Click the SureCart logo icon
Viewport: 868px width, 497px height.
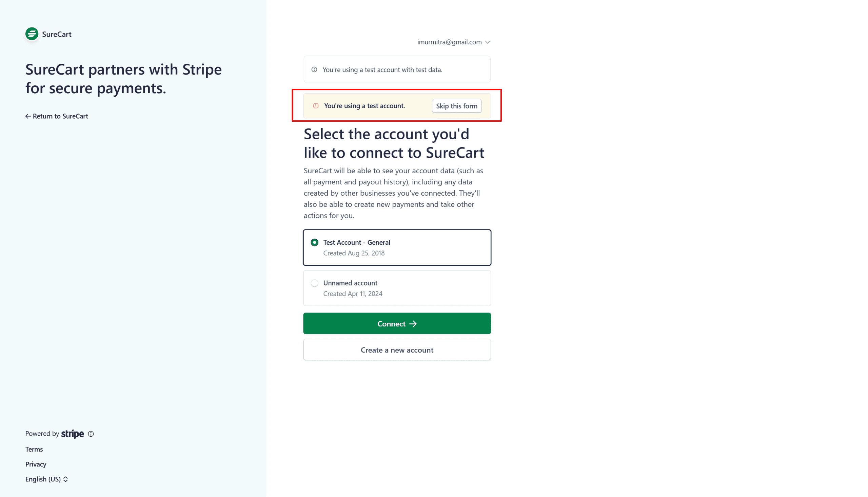[32, 34]
